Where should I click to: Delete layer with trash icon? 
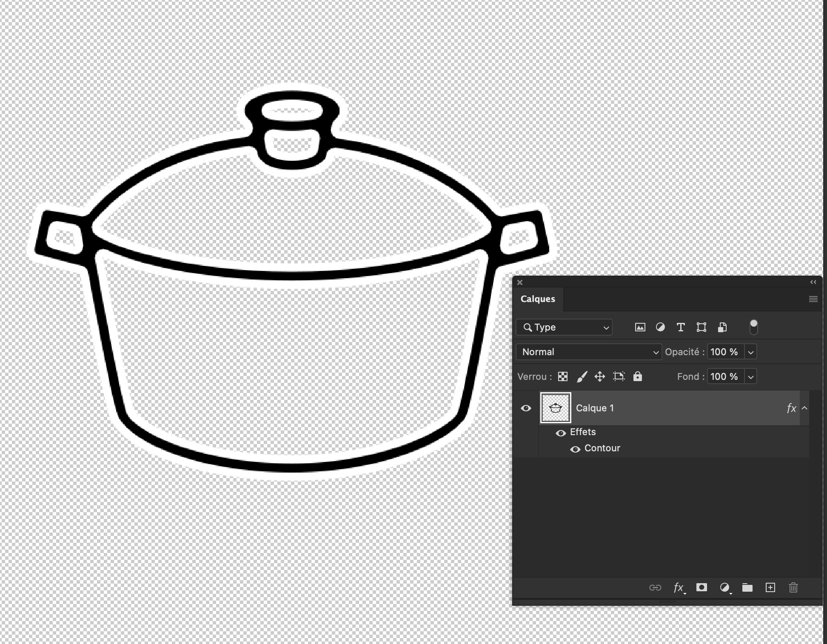[793, 587]
